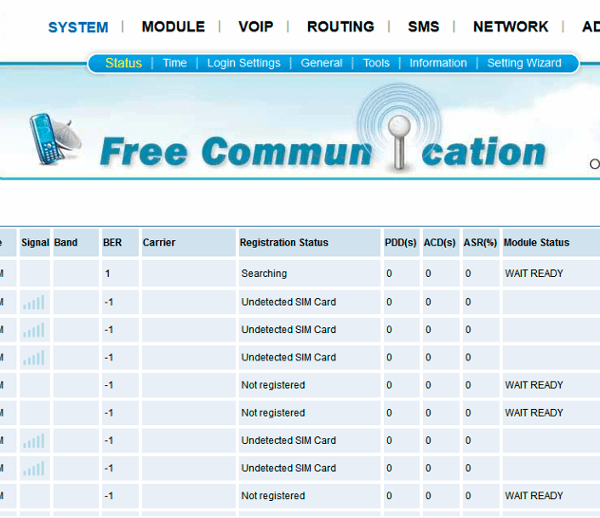
Task: Click the signal bars icon in the seventh table row
Action: tap(34, 440)
